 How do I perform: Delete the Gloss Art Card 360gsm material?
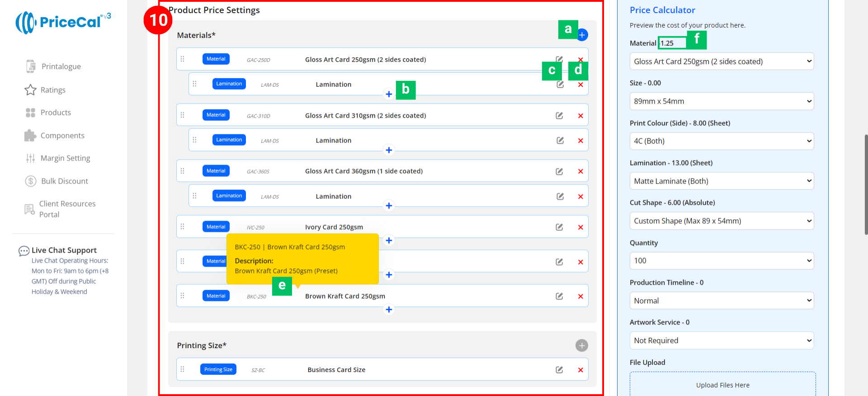click(580, 171)
